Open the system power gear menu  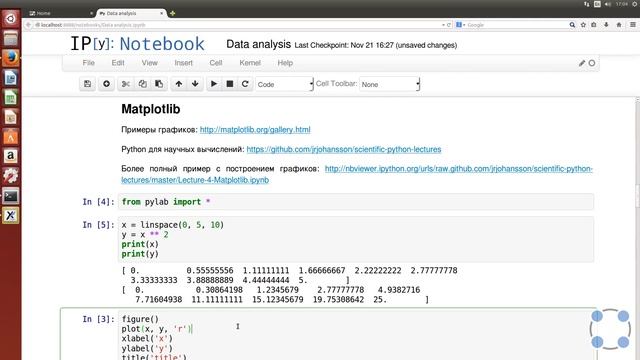(x=635, y=4)
